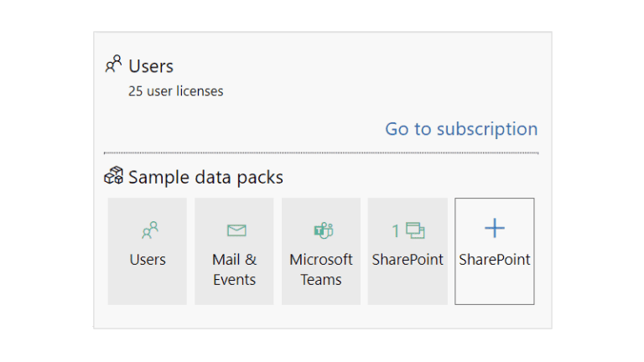Click the Sample data packs heading text

[205, 178]
